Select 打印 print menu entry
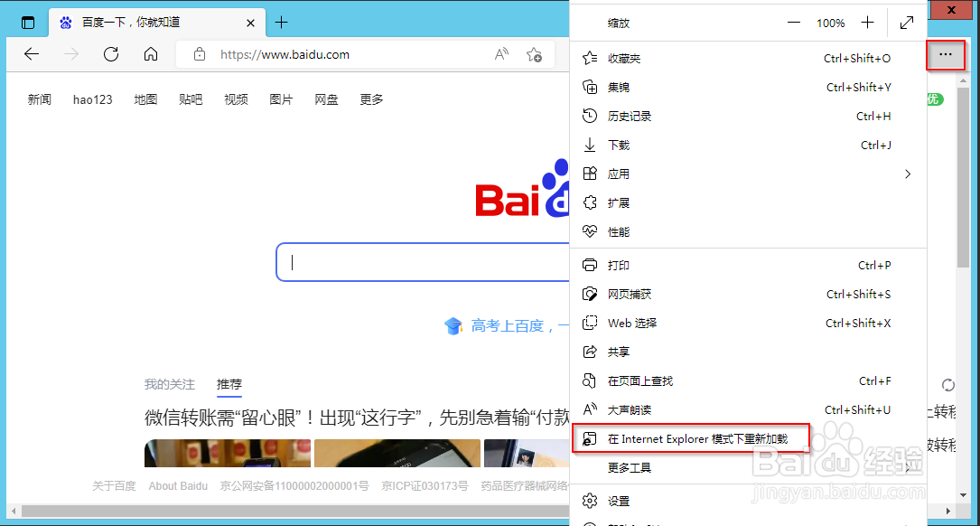 pos(748,265)
